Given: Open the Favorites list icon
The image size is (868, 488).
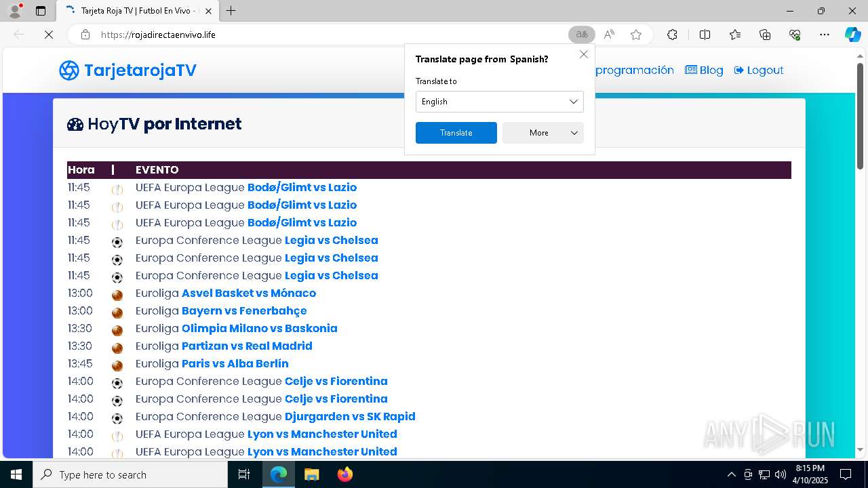Looking at the screenshot, I should tap(735, 35).
